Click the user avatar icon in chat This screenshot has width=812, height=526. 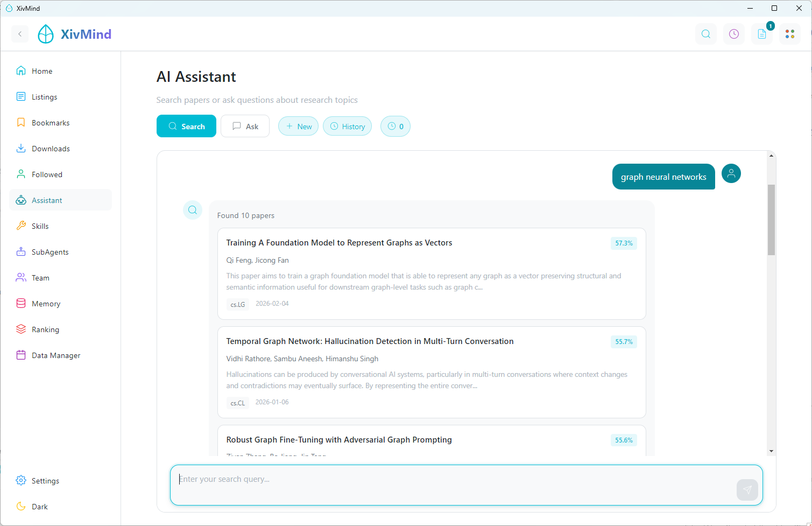[x=731, y=173]
